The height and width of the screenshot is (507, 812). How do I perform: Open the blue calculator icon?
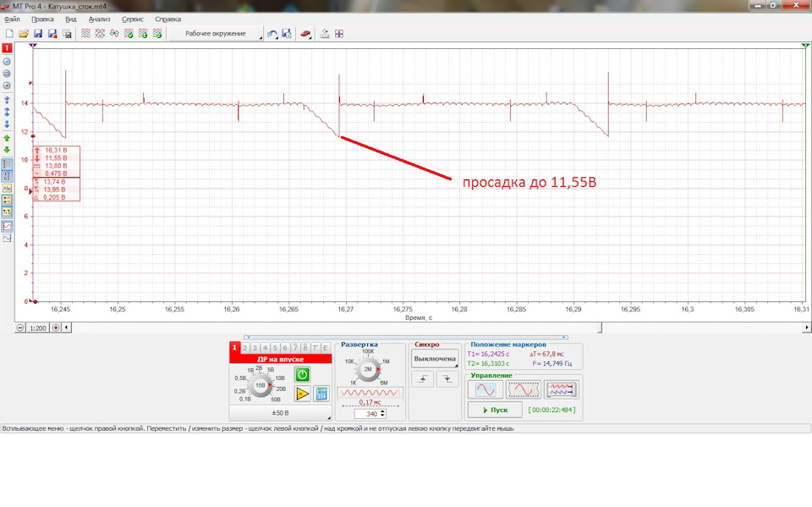(x=321, y=394)
